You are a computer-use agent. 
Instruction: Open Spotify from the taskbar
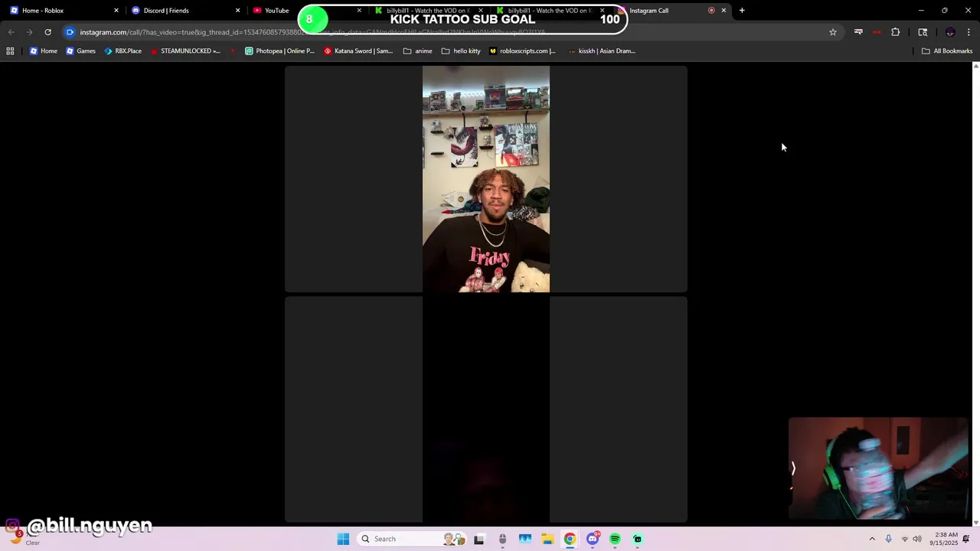(615, 539)
